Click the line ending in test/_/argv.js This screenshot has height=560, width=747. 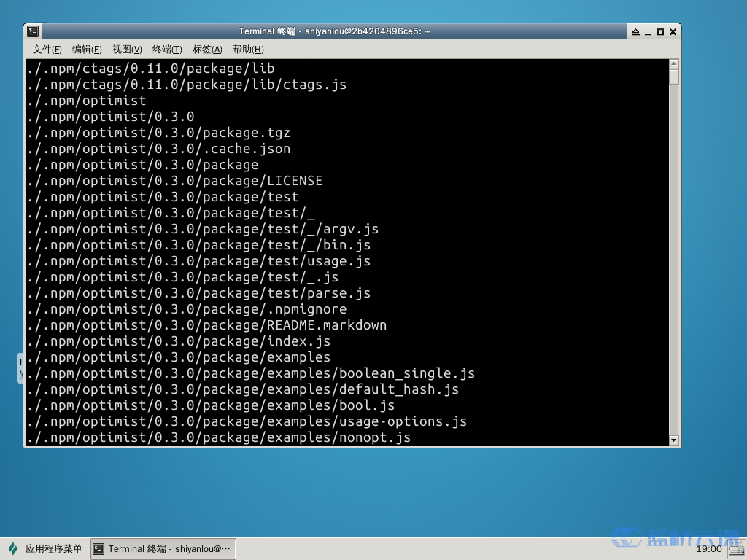point(203,229)
